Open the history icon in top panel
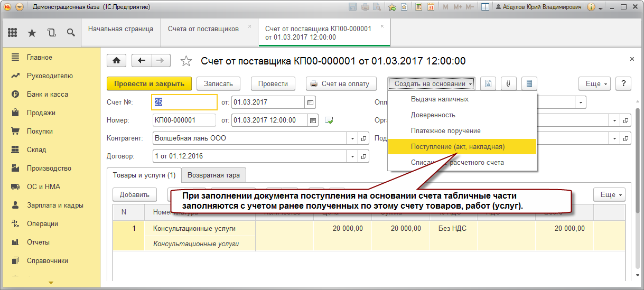The height and width of the screenshot is (290, 644). (x=51, y=33)
